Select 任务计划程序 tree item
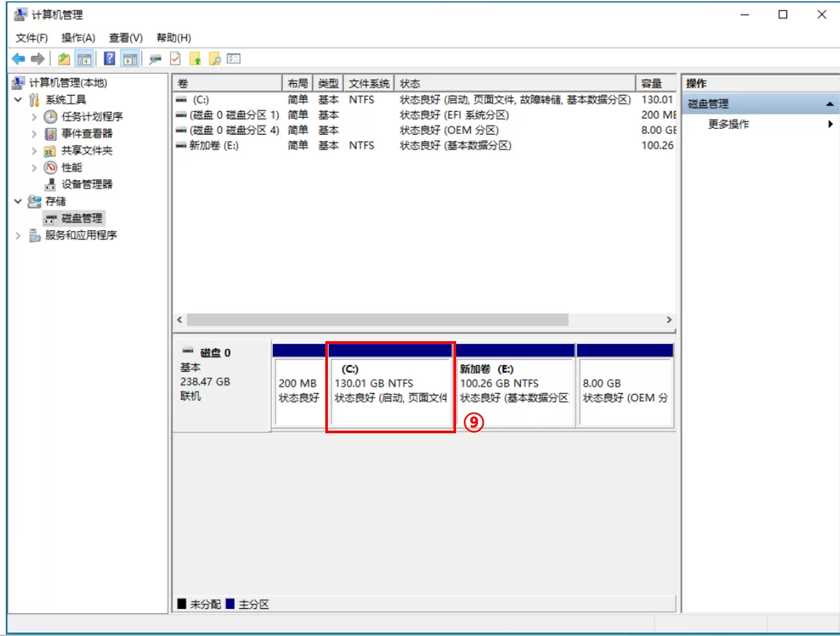This screenshot has height=636, width=840. pyautogui.click(x=91, y=117)
